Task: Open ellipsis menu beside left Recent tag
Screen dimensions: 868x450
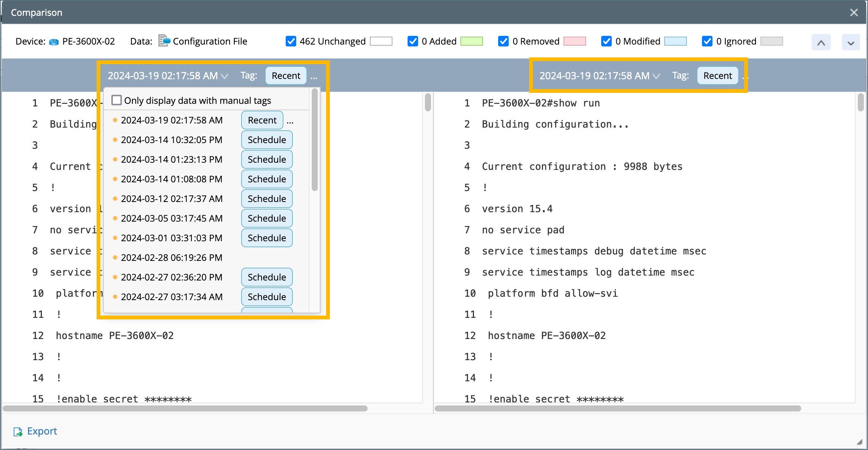Action: (314, 77)
